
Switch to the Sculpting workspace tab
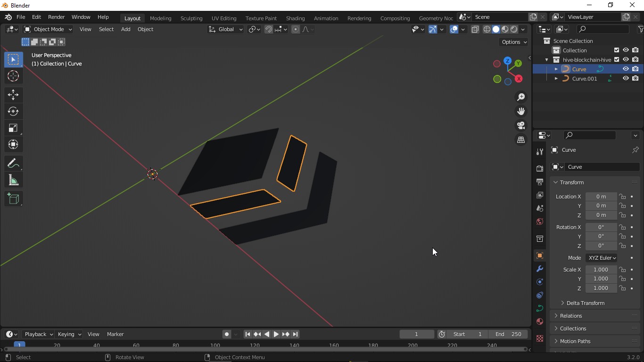[191, 18]
